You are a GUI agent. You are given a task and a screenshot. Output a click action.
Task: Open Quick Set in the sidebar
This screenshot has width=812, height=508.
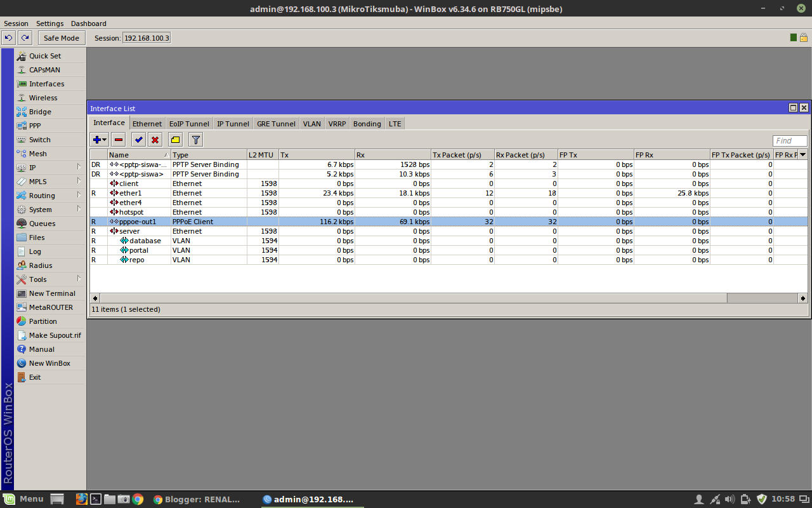point(50,56)
